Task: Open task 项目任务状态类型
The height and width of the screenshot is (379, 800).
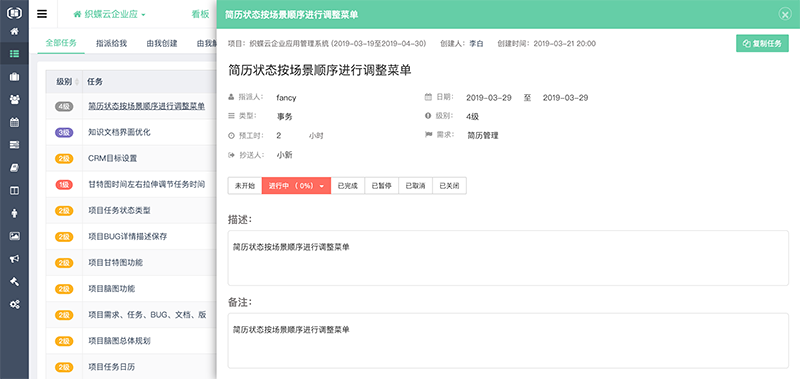Action: (119, 210)
